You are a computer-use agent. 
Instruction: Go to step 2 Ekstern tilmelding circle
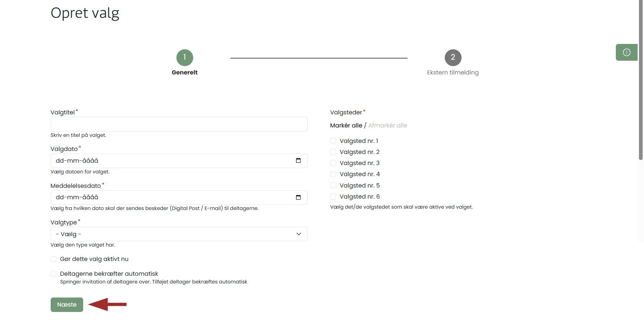[453, 58]
